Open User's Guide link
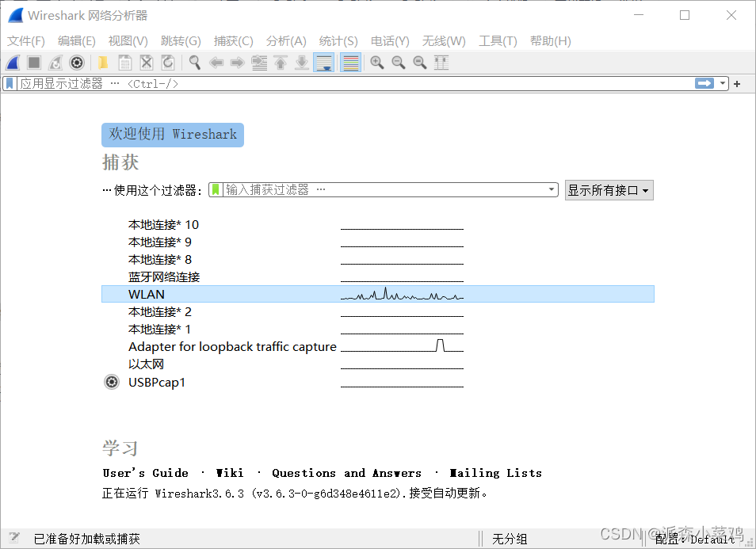The height and width of the screenshot is (549, 756). click(146, 473)
